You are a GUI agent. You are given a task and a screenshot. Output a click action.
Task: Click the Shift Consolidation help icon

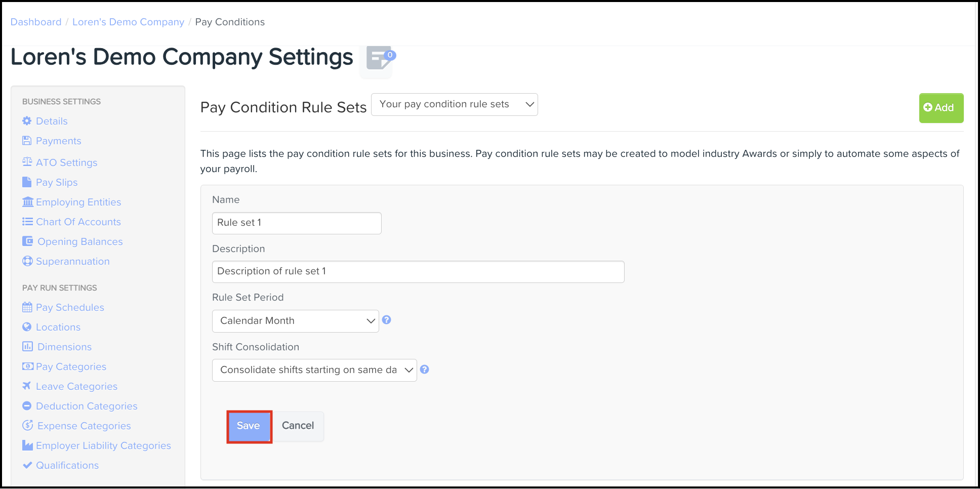(x=425, y=370)
